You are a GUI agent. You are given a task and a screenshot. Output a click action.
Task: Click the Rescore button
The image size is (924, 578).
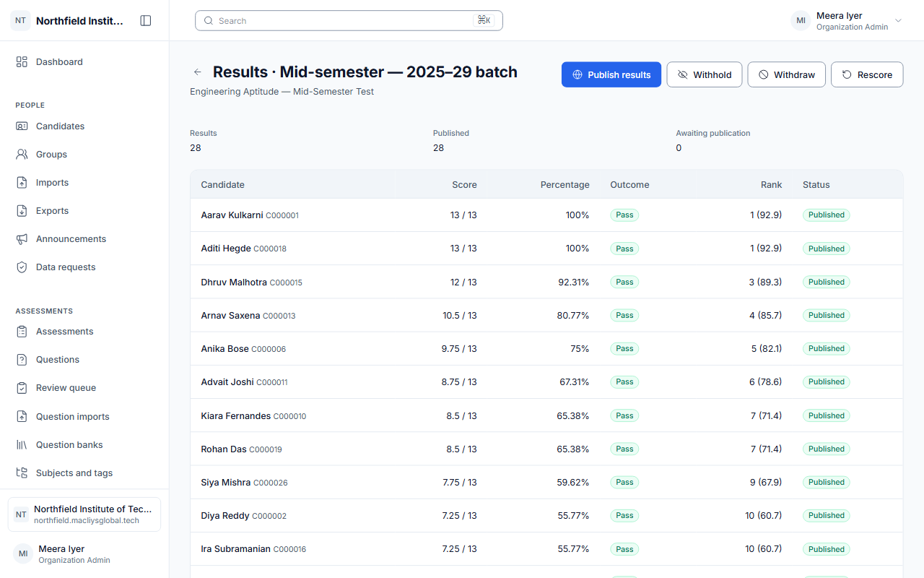point(867,74)
